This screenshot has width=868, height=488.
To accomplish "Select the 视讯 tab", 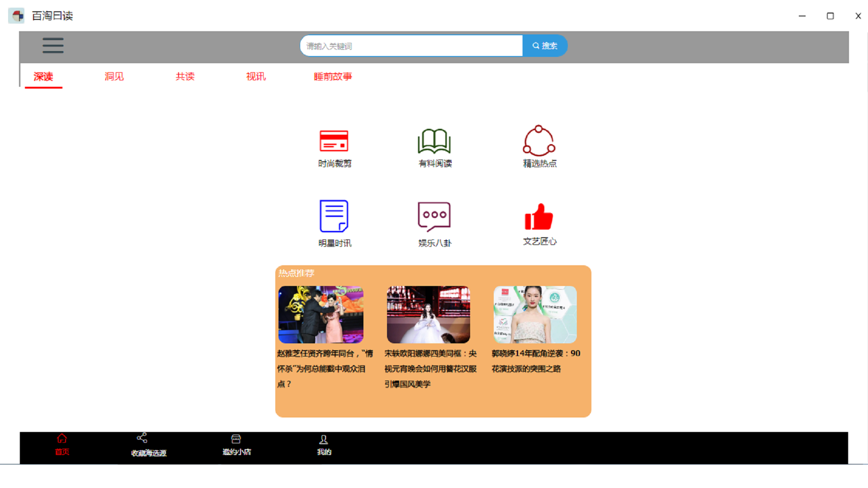I will coord(256,76).
